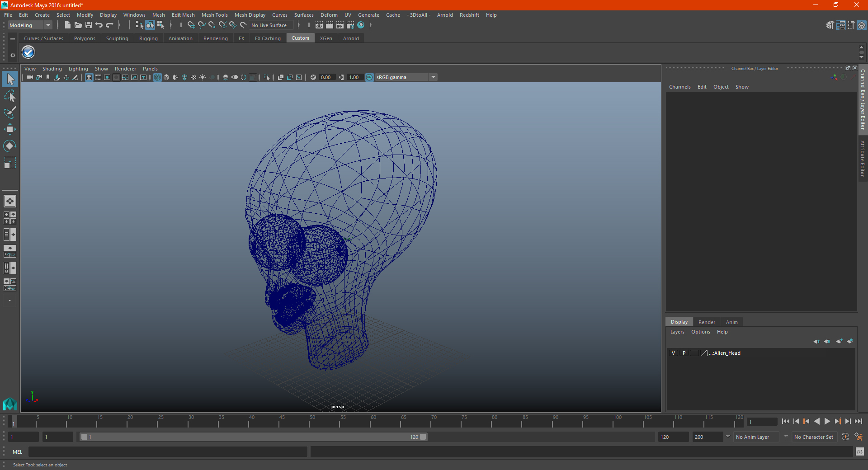Toggle snap to points magnet
Image resolution: width=868 pixels, height=470 pixels.
click(x=212, y=25)
